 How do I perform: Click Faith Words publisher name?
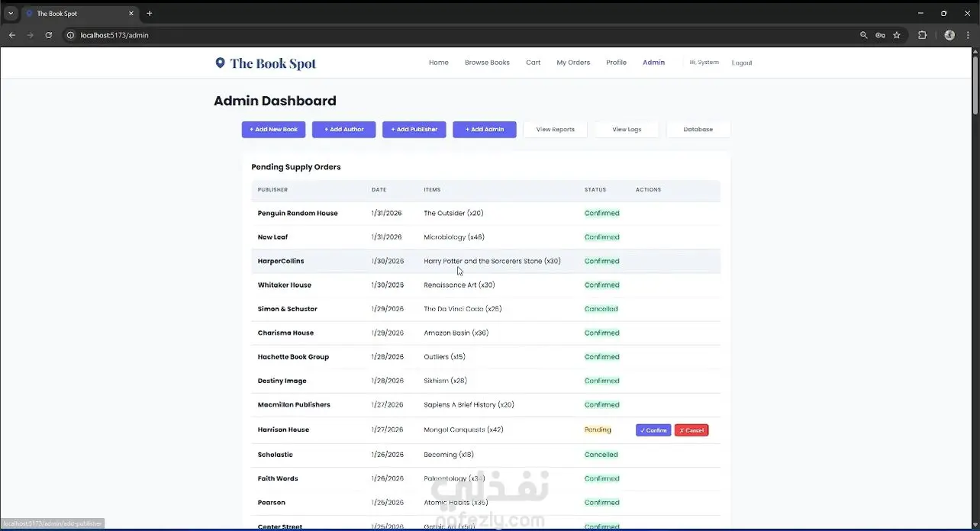tap(278, 478)
